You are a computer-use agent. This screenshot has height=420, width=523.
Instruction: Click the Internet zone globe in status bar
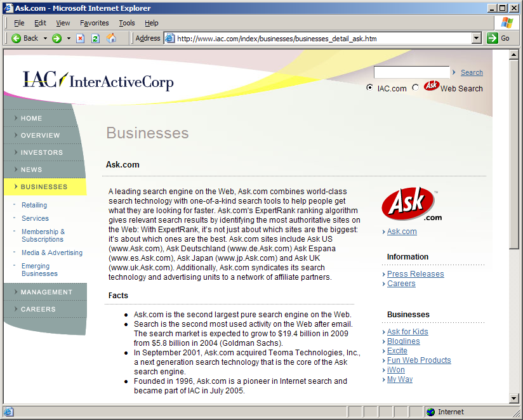click(430, 412)
